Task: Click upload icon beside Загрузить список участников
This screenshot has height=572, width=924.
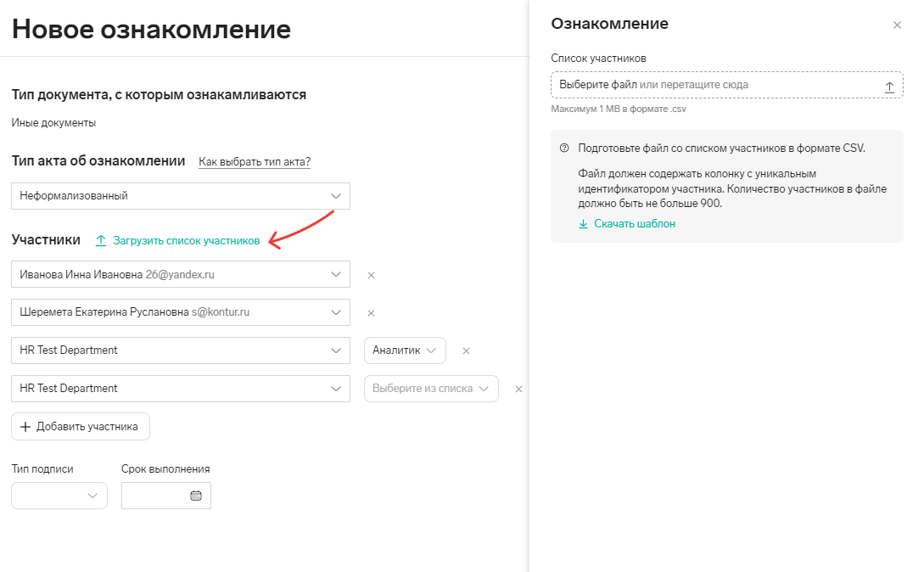Action: (x=101, y=240)
